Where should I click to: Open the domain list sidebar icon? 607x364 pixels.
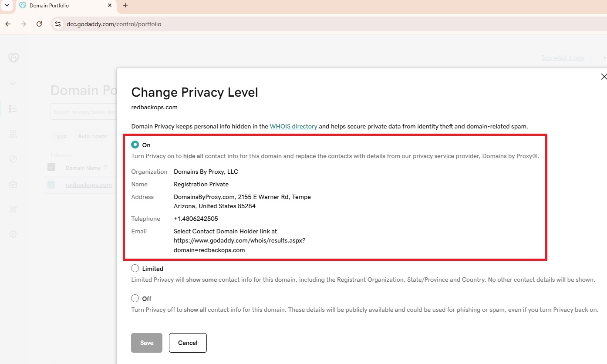13,109
